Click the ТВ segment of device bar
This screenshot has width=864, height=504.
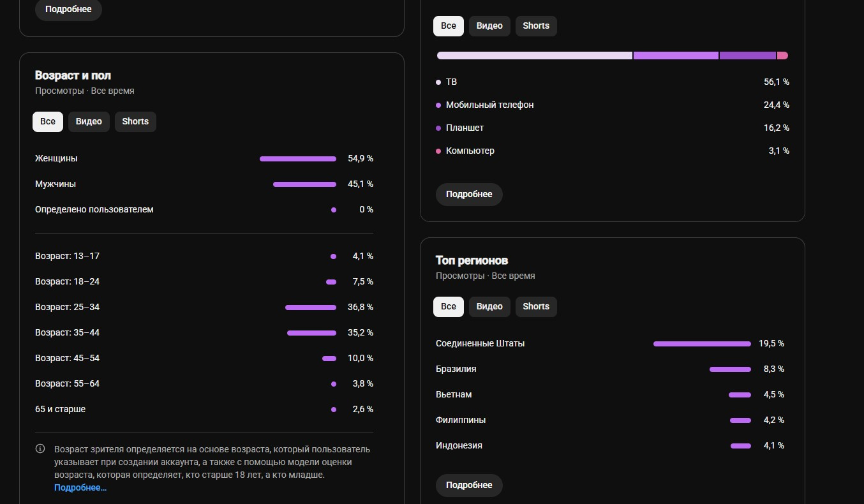coord(535,56)
